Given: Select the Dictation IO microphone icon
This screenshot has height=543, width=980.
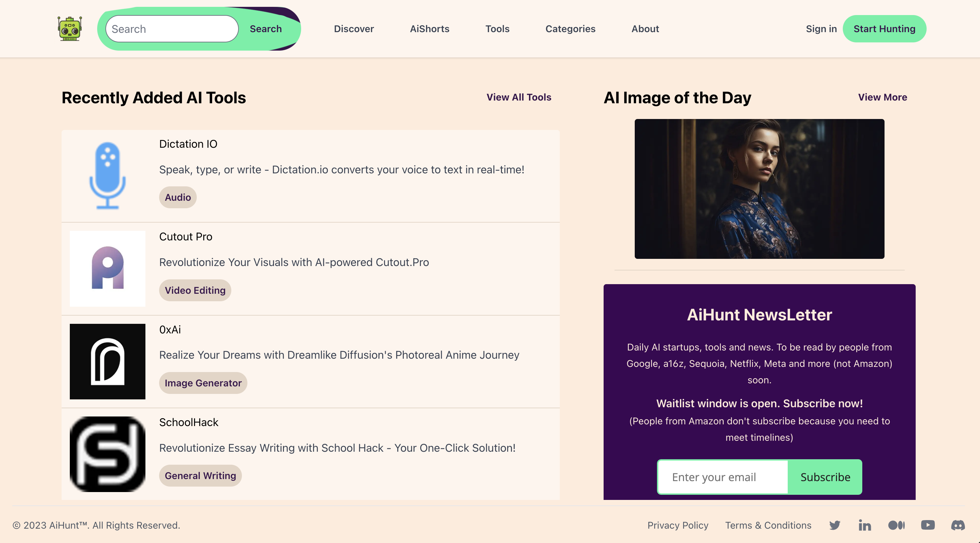Looking at the screenshot, I should tap(108, 175).
